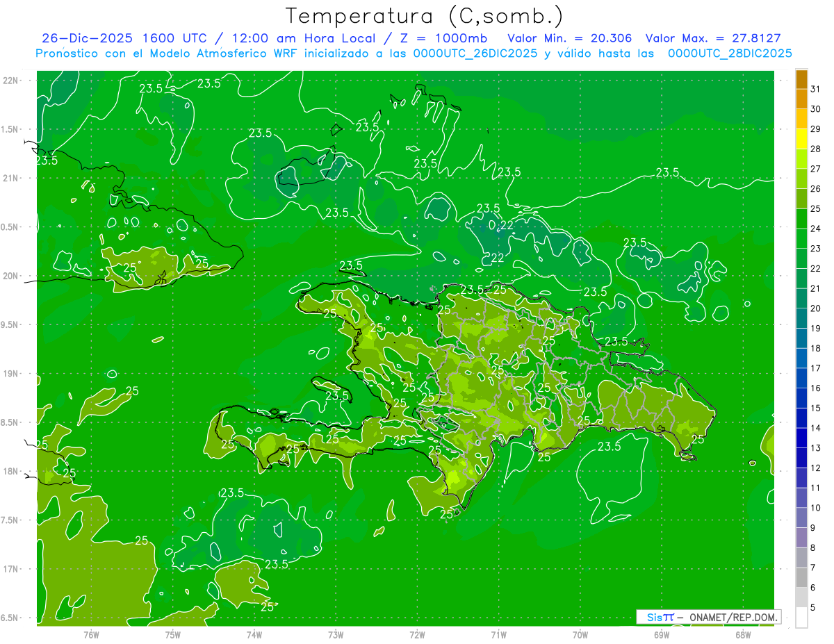Image resolution: width=834 pixels, height=644 pixels.
Task: Pick the purple legend swatch between 9 and 10
Action: click(801, 518)
